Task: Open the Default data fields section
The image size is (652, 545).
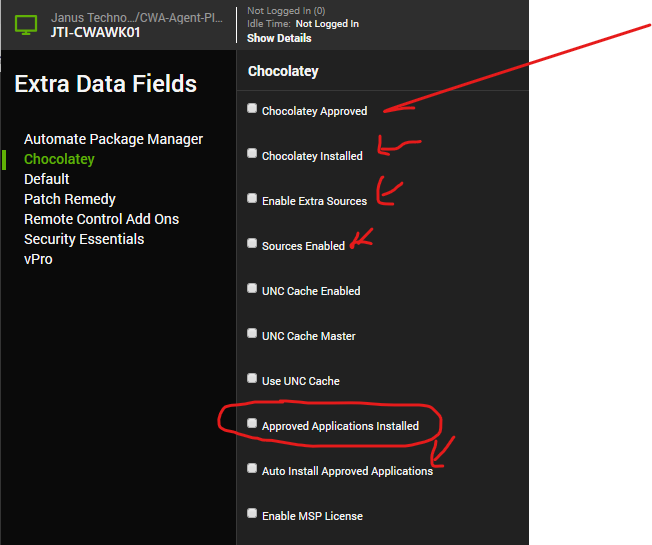Action: click(47, 179)
